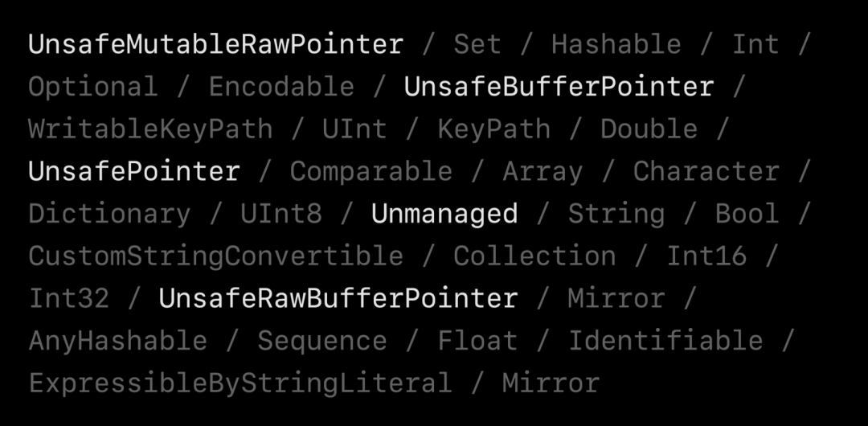This screenshot has height=426, width=868.
Task: Select the Collection protocol name
Action: (x=534, y=256)
